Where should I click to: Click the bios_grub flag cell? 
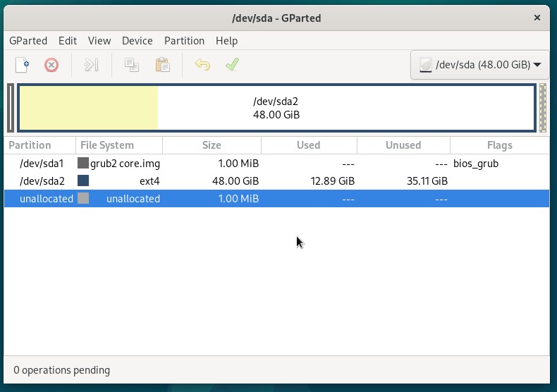[476, 164]
